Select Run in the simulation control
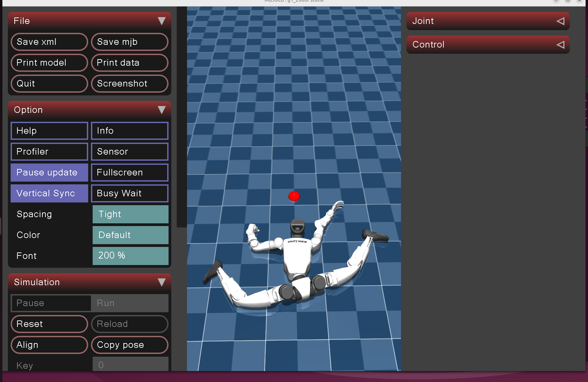This screenshot has height=382, width=588. [x=130, y=303]
